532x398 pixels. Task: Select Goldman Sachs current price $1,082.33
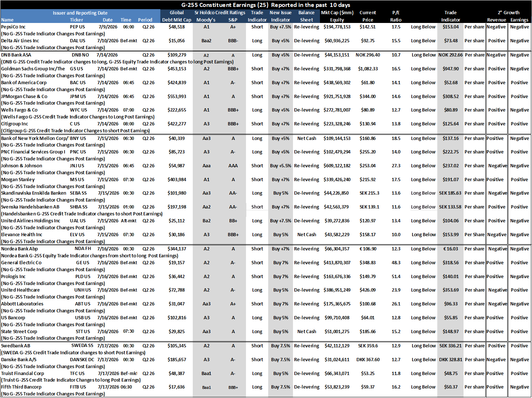[368, 69]
